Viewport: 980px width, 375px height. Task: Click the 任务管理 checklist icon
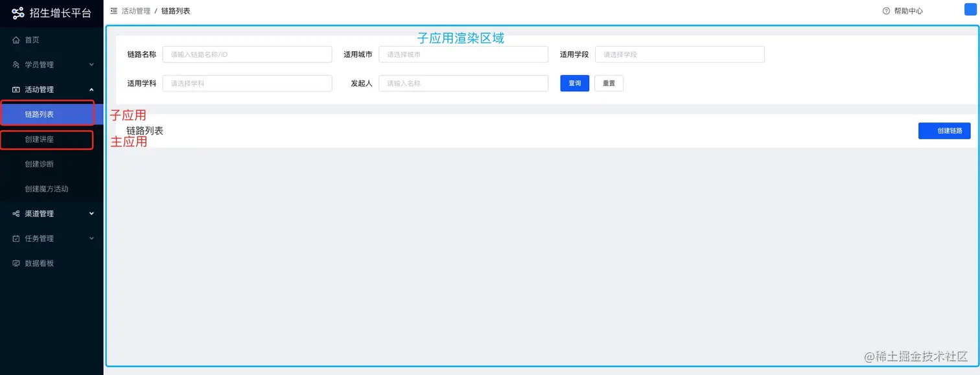16,238
